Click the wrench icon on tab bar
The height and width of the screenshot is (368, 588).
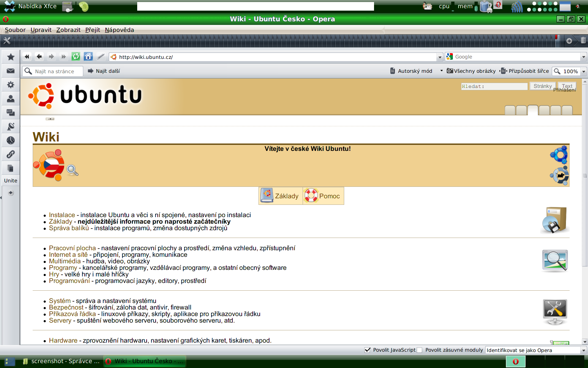pos(7,40)
